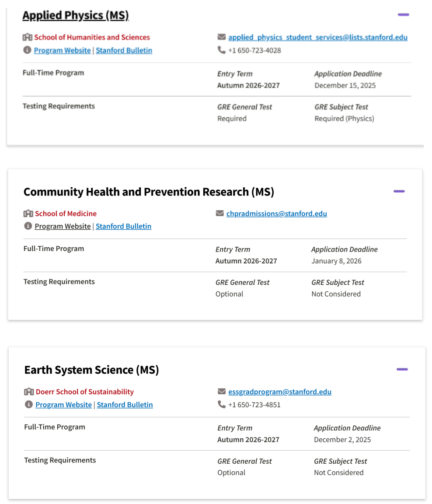Email applied physics student services address
Viewport: 432px width, 504px height.
[318, 37]
